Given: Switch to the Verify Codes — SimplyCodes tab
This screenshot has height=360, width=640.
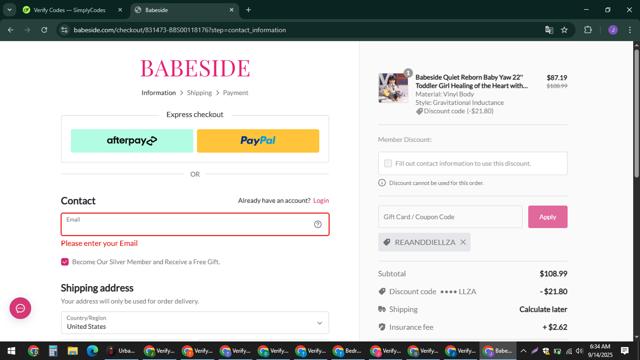Looking at the screenshot, I should coord(69,10).
